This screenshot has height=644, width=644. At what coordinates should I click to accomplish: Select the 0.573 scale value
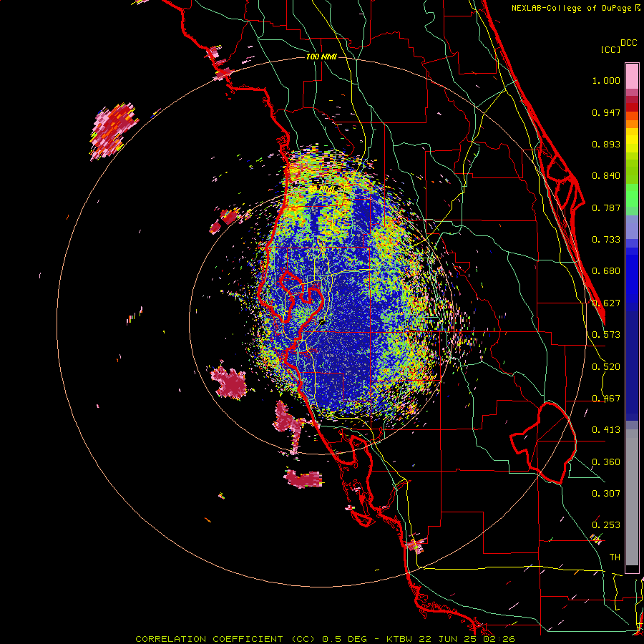tap(606, 335)
